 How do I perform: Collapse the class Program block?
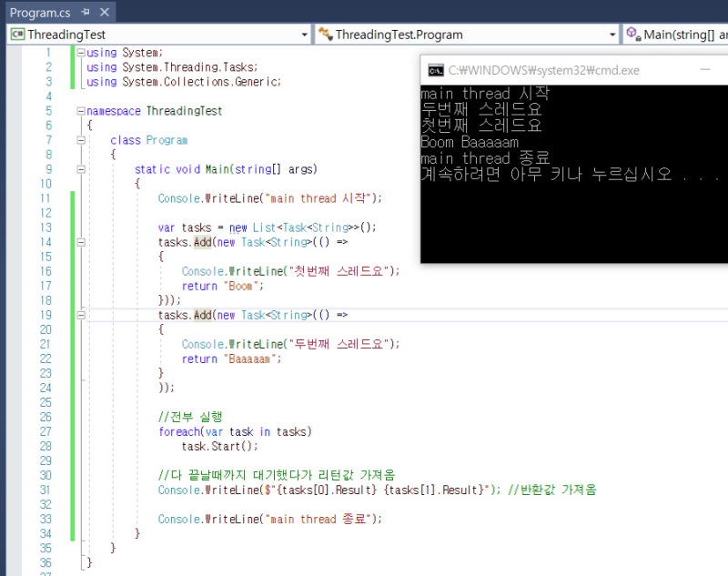(81, 140)
